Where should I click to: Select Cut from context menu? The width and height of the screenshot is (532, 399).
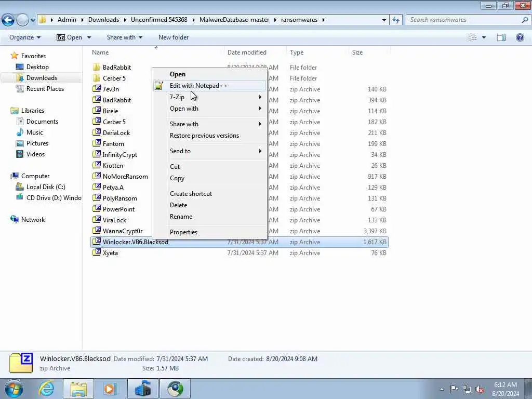click(x=209, y=167)
